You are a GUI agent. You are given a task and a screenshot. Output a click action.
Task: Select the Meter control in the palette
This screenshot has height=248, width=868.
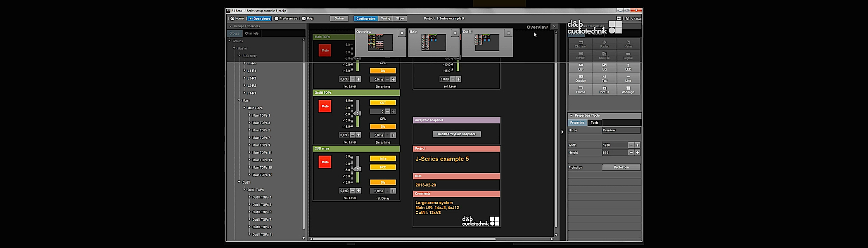coord(628,44)
